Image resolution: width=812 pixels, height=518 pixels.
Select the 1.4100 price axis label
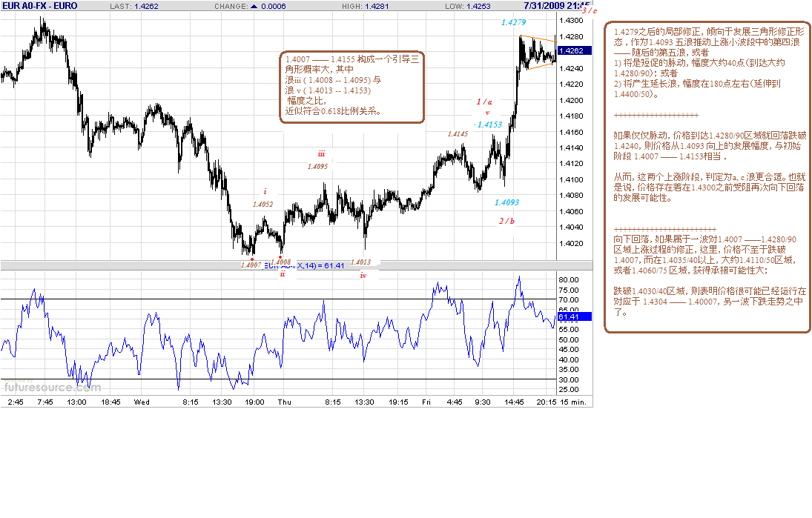571,179
